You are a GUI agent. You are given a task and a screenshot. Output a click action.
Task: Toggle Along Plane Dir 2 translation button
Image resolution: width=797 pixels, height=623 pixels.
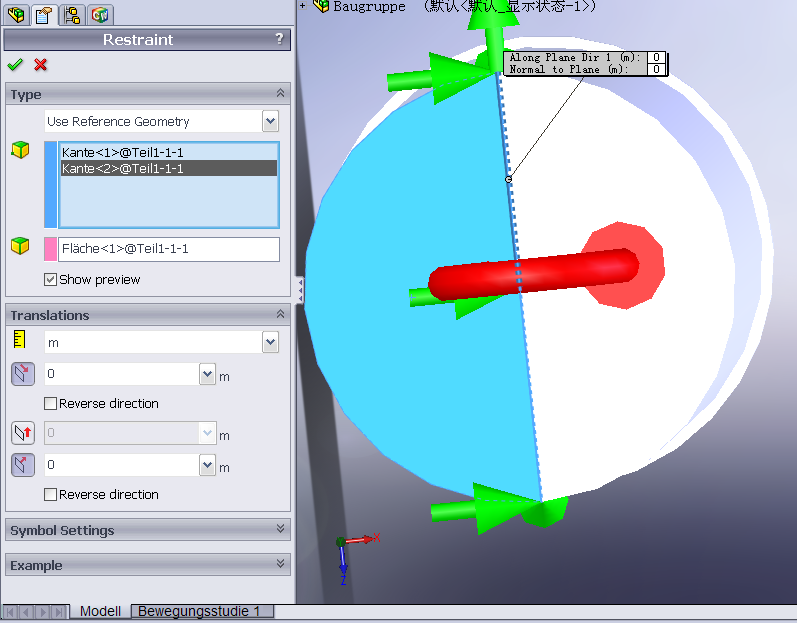tap(23, 433)
